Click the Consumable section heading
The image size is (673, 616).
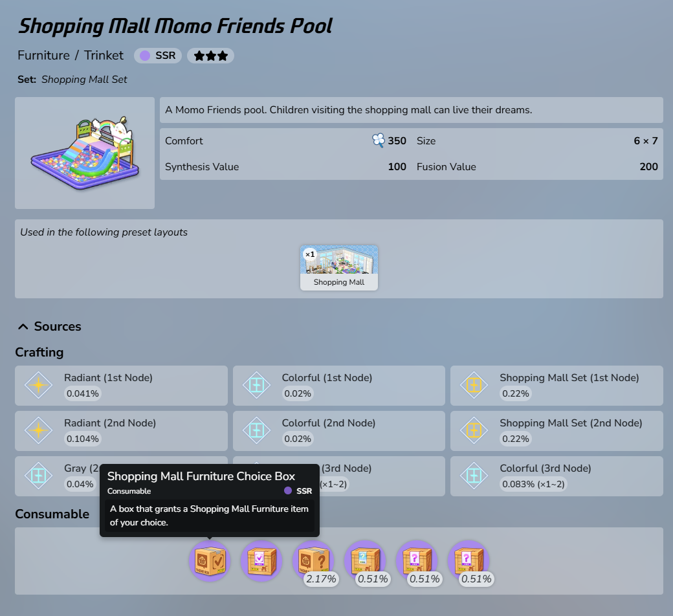(52, 514)
